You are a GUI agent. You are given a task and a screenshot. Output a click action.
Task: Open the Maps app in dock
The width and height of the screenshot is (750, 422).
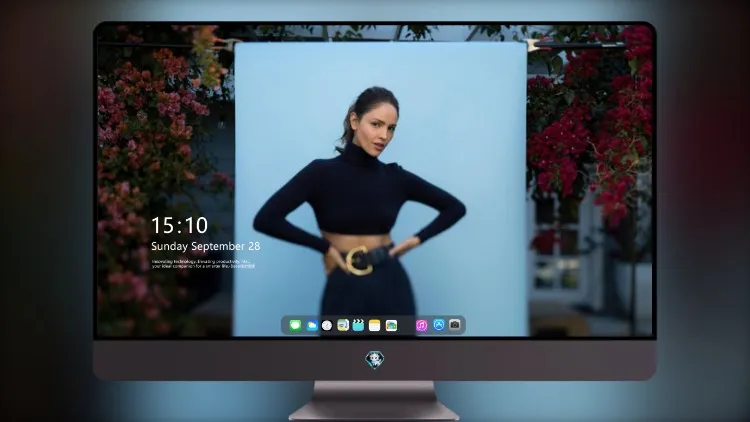(342, 325)
